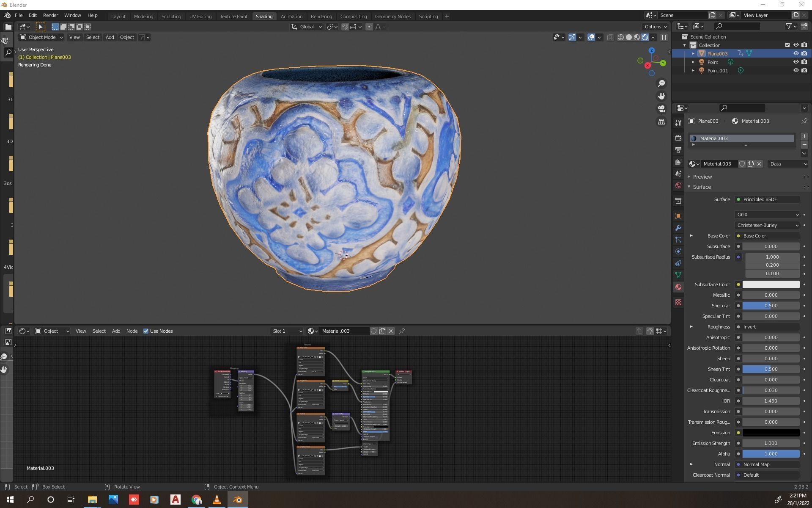Open the Object Mode dropdown
The width and height of the screenshot is (812, 508).
41,37
